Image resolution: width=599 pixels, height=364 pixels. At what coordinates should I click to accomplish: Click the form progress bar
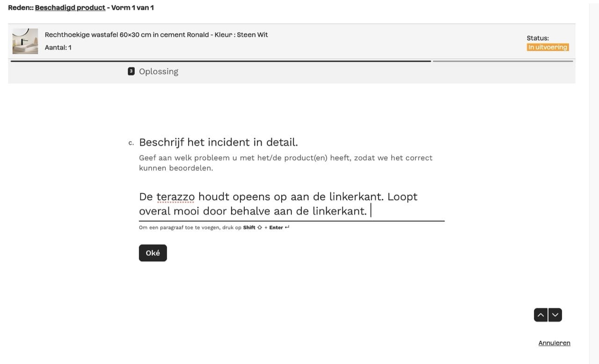[292, 61]
